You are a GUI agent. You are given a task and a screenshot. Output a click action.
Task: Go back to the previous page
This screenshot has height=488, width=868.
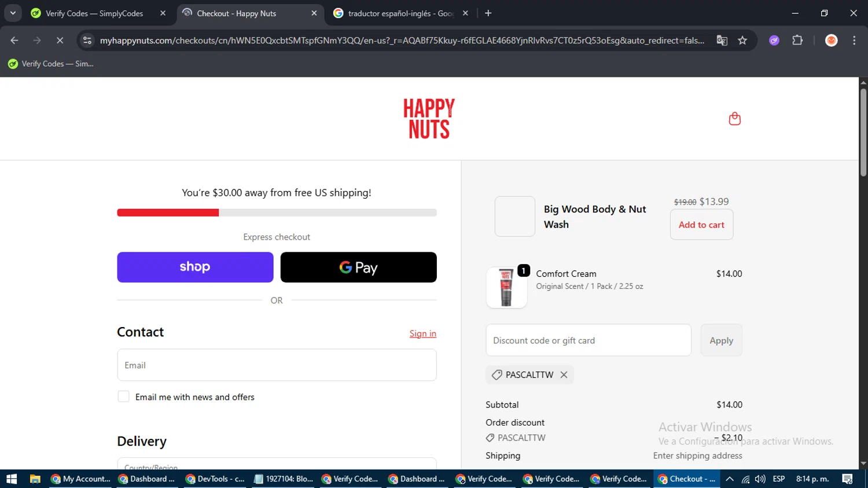point(14,41)
